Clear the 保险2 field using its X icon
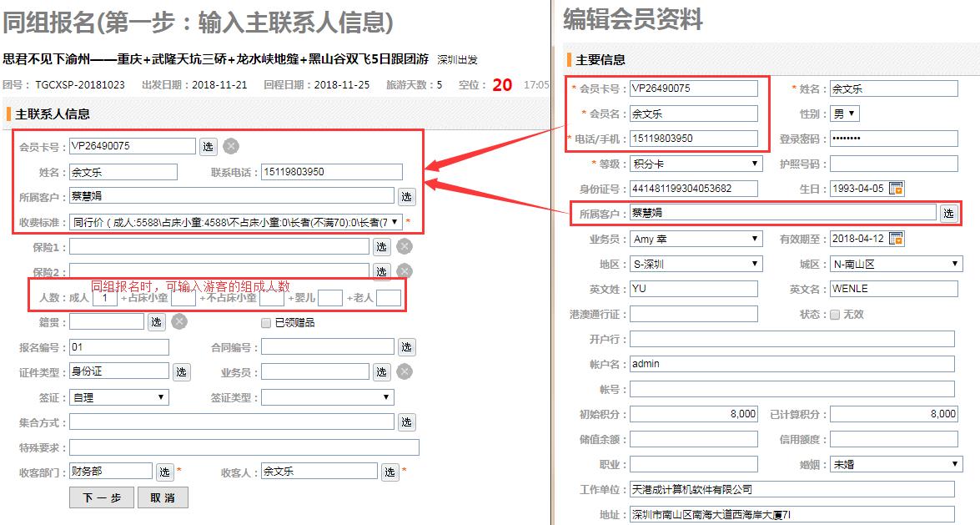This screenshot has height=525, width=980. pos(405,271)
